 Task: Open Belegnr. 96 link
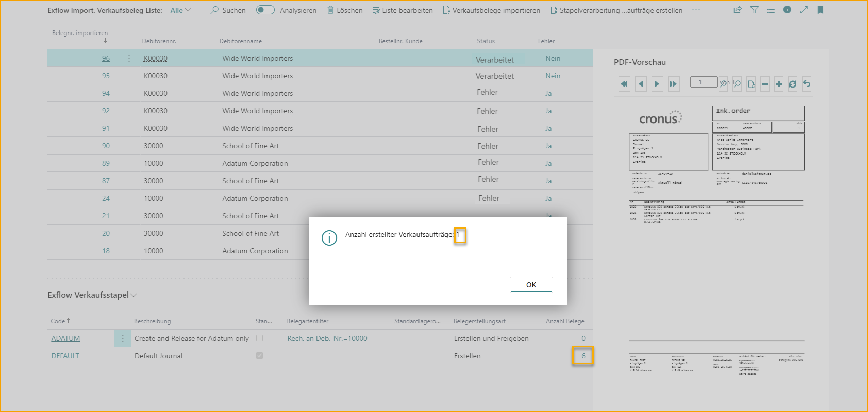tap(106, 59)
